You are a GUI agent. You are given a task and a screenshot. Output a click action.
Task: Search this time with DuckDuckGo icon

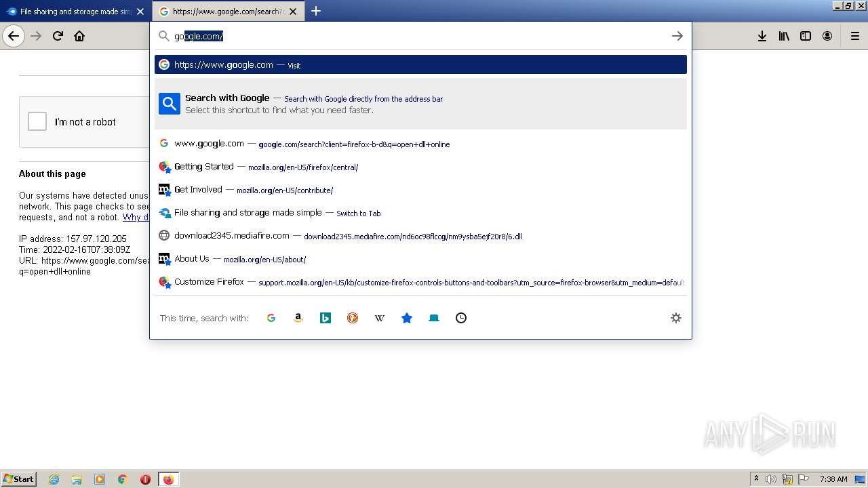(x=353, y=318)
